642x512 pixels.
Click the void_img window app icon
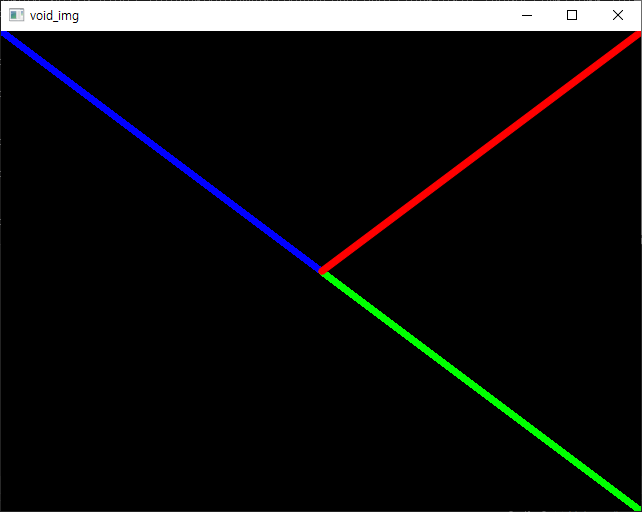(16, 15)
